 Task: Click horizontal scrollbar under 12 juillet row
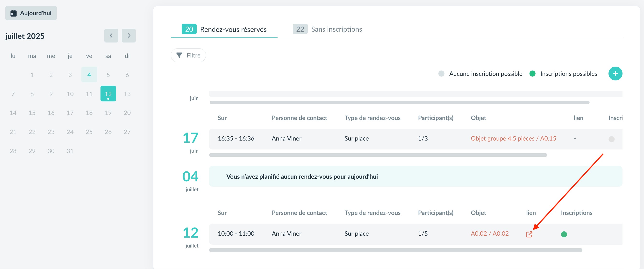tap(395, 250)
